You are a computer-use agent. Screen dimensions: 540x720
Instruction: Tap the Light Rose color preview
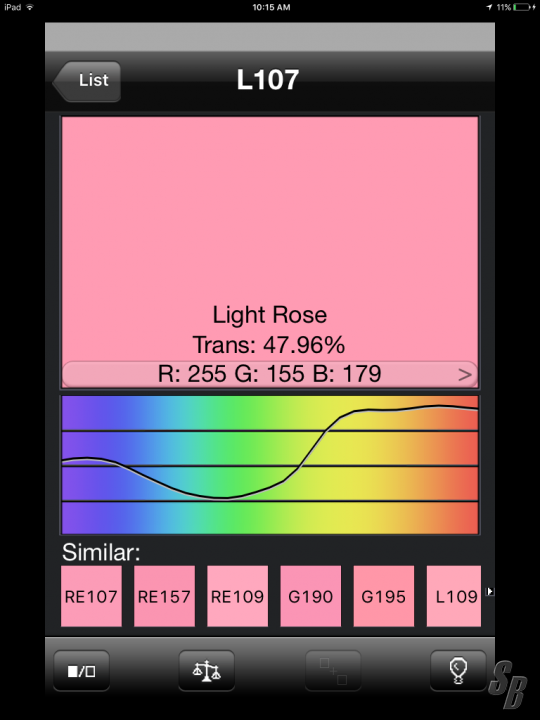pyautogui.click(x=270, y=239)
